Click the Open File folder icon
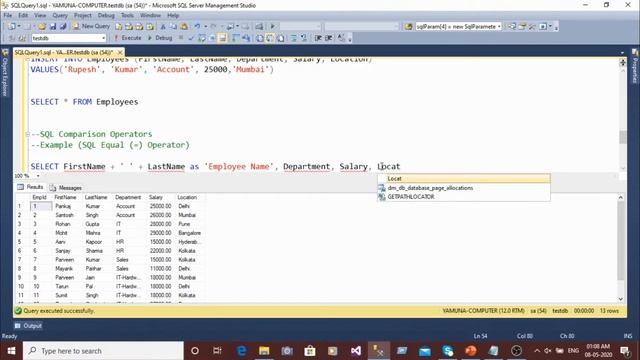This screenshot has width=640, height=360. click(42, 27)
